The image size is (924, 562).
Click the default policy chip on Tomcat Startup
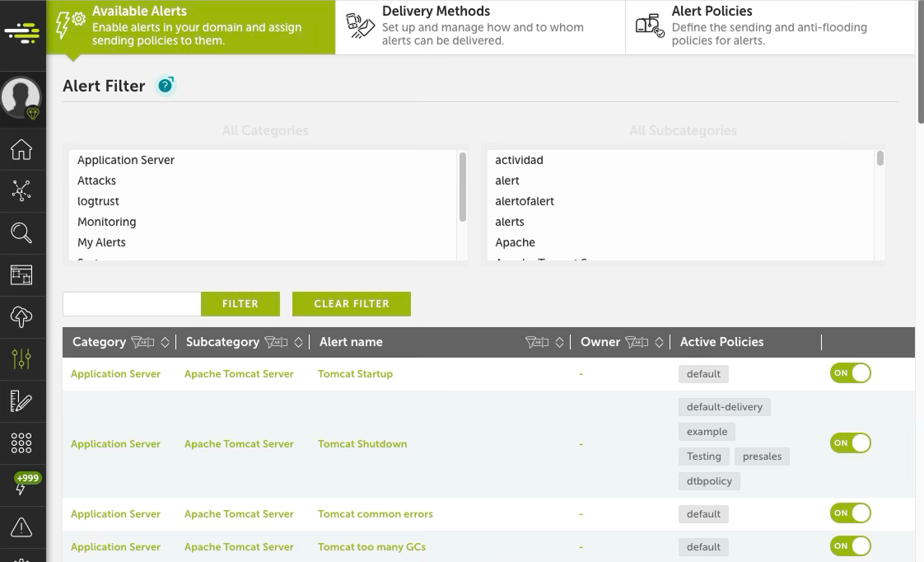point(703,373)
